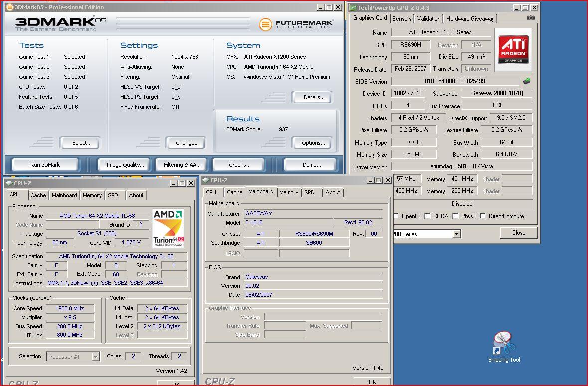Screen dimensions: 588x386
Task: Click Image Quality... button
Action: click(x=125, y=165)
